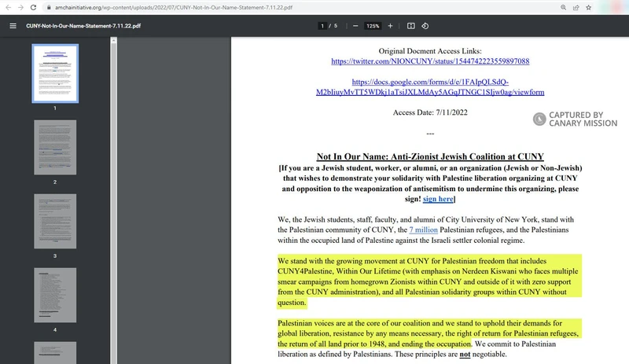Click the PDF file name title
The width and height of the screenshot is (629, 364).
click(83, 26)
